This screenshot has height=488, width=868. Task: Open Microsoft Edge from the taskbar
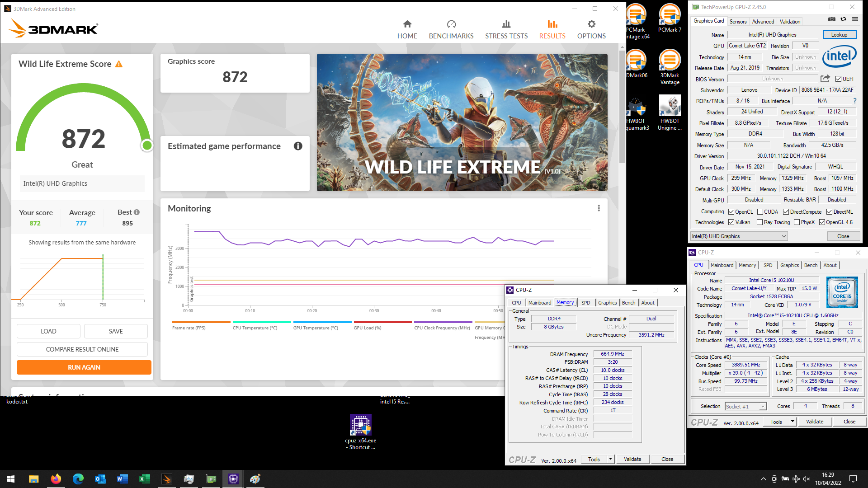[x=78, y=479]
